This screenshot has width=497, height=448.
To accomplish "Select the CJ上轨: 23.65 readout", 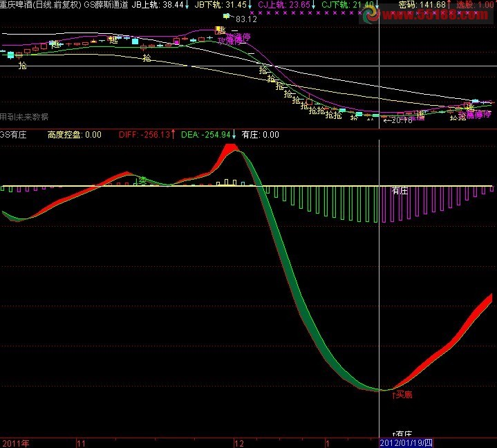I will point(284,5).
